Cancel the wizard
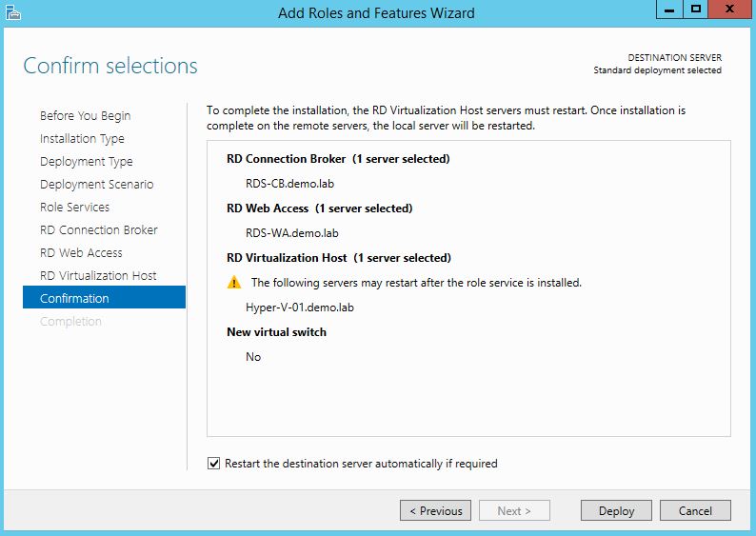Viewport: 756px width, 536px height. tap(695, 510)
